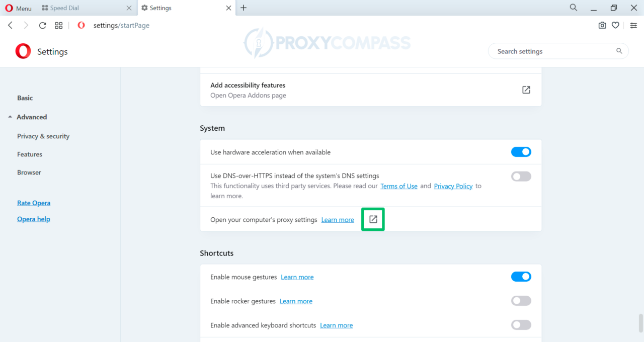Select Privacy & security in sidebar
This screenshot has width=644, height=342.
coord(43,136)
